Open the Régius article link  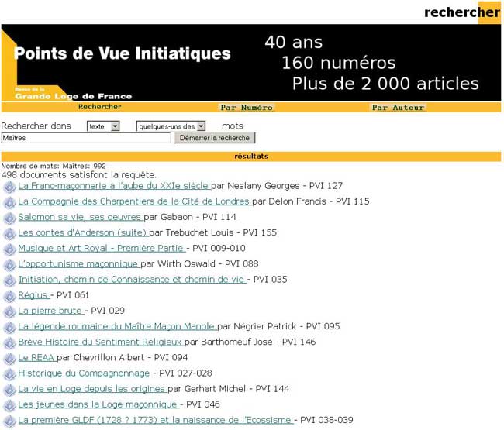click(34, 295)
